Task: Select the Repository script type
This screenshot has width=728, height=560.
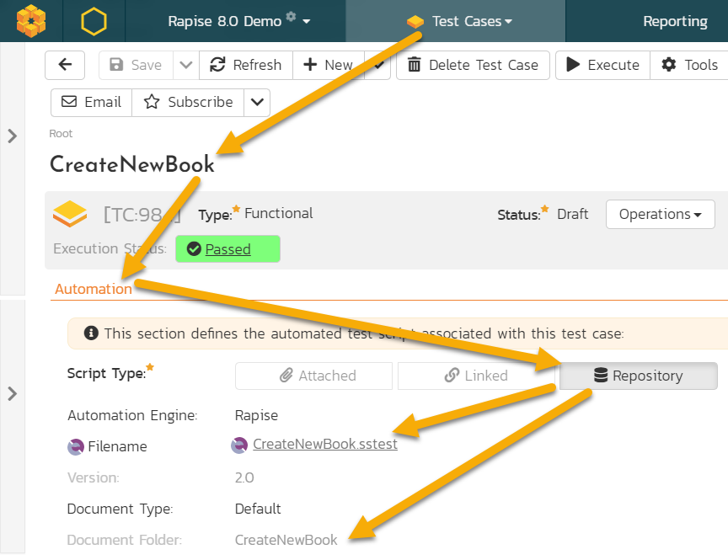Action: pyautogui.click(x=639, y=376)
